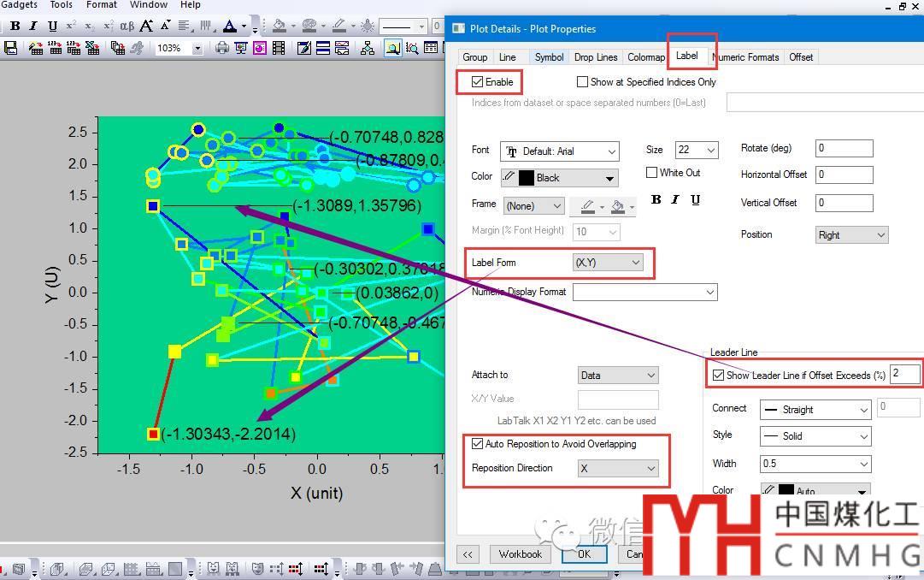Click the toolbar Superscript icon

click(71, 27)
